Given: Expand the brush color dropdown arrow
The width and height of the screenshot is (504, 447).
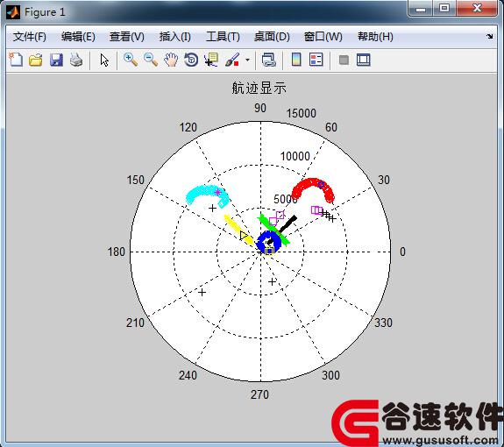Looking at the screenshot, I should pos(247,60).
